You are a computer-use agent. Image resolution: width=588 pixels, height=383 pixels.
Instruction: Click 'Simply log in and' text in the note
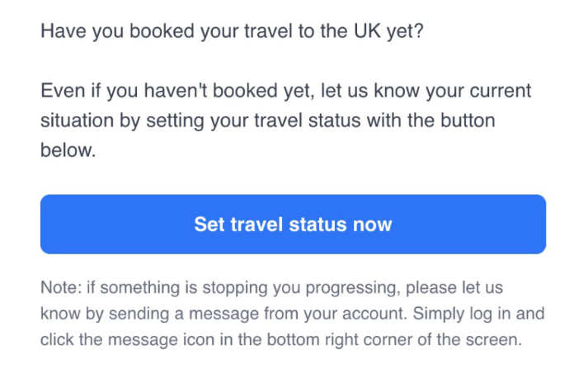(x=478, y=314)
